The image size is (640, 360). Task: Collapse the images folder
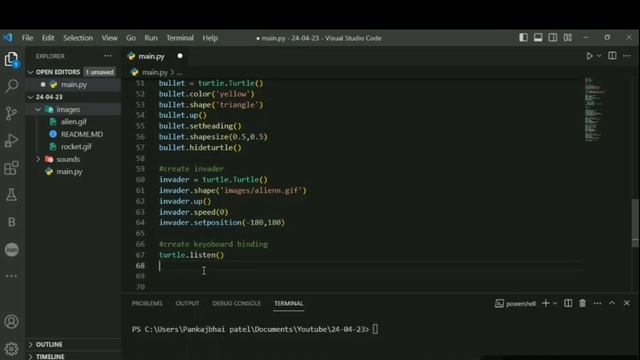click(x=38, y=109)
